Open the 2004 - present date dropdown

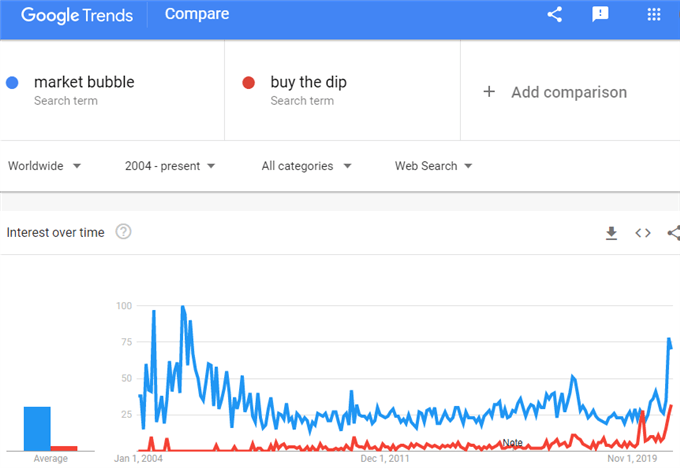(170, 166)
